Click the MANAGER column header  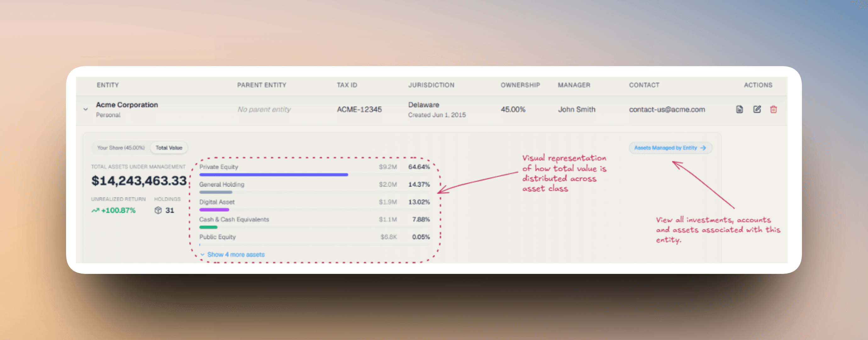(574, 85)
